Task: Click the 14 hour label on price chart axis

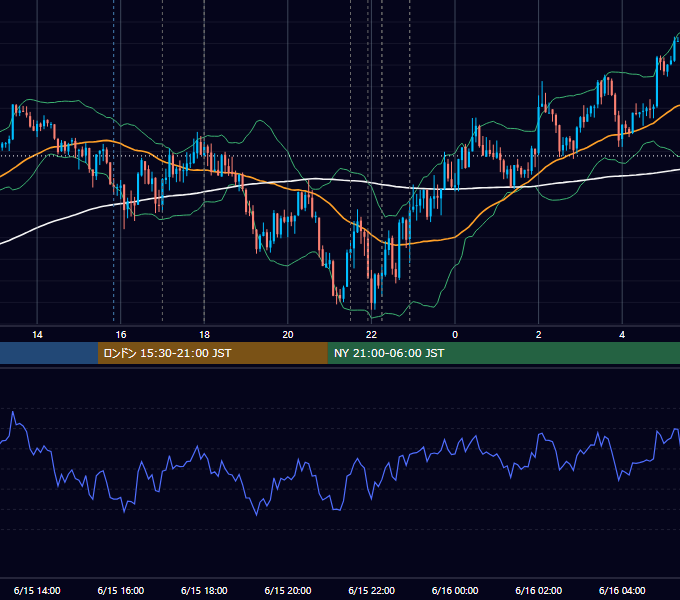Action: [x=37, y=335]
